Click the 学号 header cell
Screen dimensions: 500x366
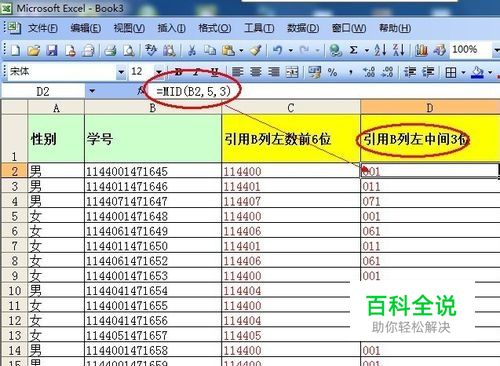tap(153, 139)
